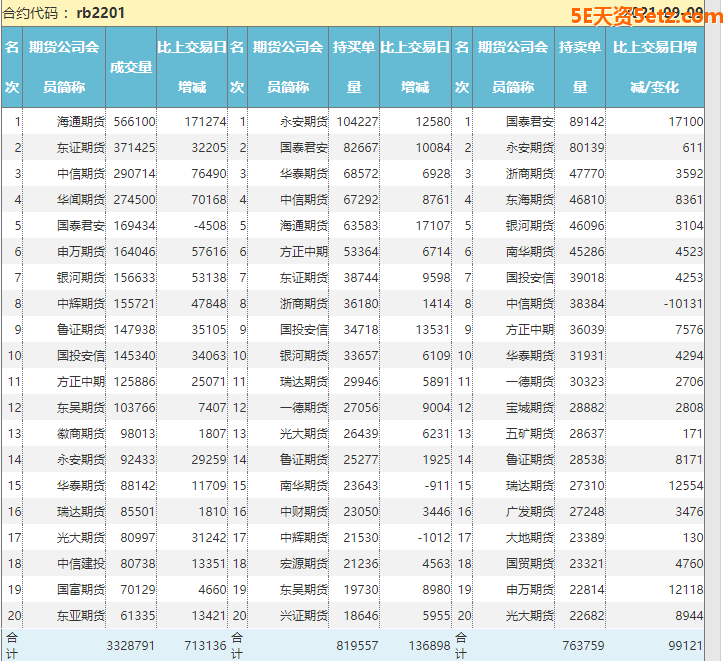The image size is (725, 661).
Task: Select negative long change -1012
Action: pos(434,538)
